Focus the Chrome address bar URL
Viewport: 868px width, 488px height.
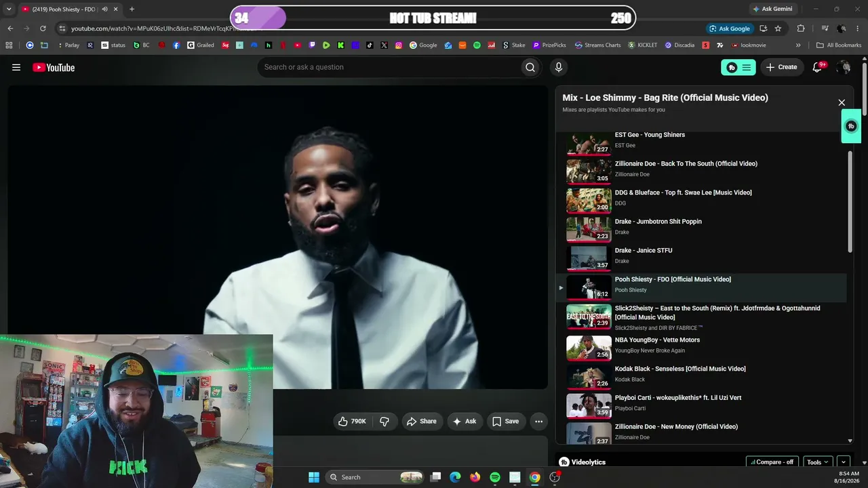[x=163, y=28]
